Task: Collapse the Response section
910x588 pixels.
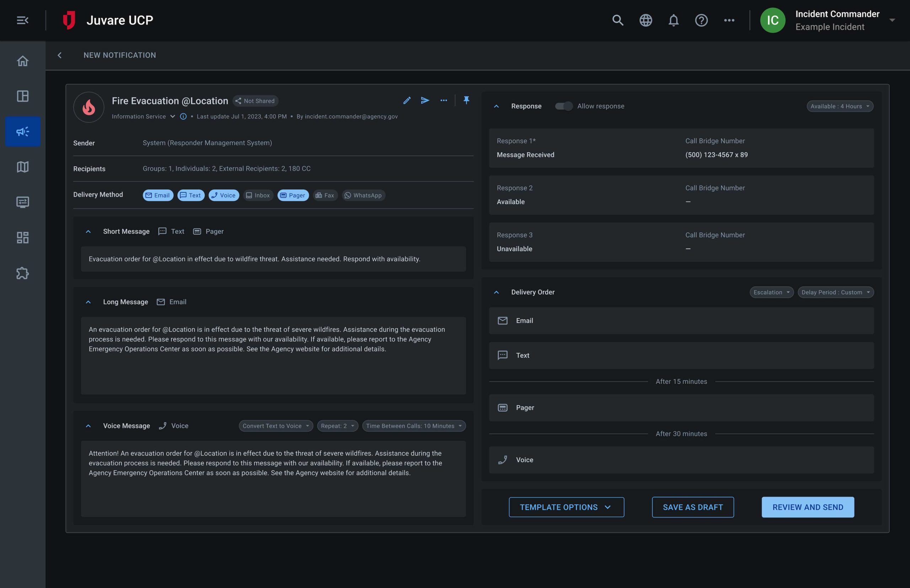Action: pos(496,106)
